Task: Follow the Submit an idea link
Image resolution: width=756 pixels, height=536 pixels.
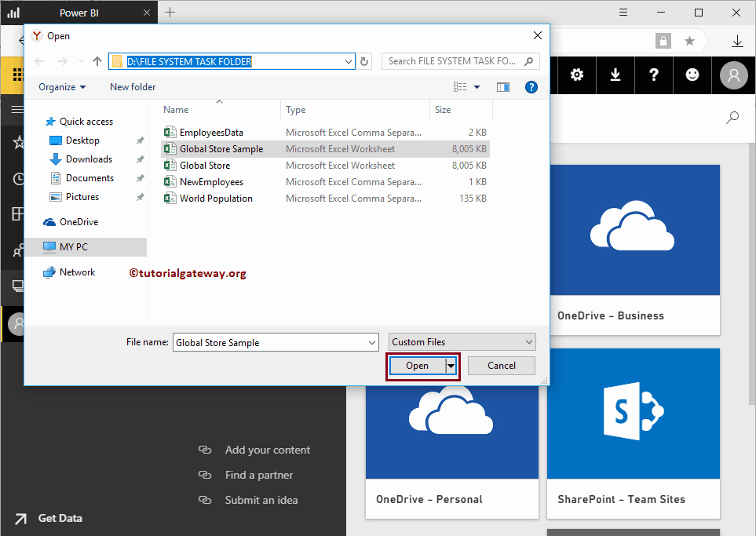Action: (260, 500)
